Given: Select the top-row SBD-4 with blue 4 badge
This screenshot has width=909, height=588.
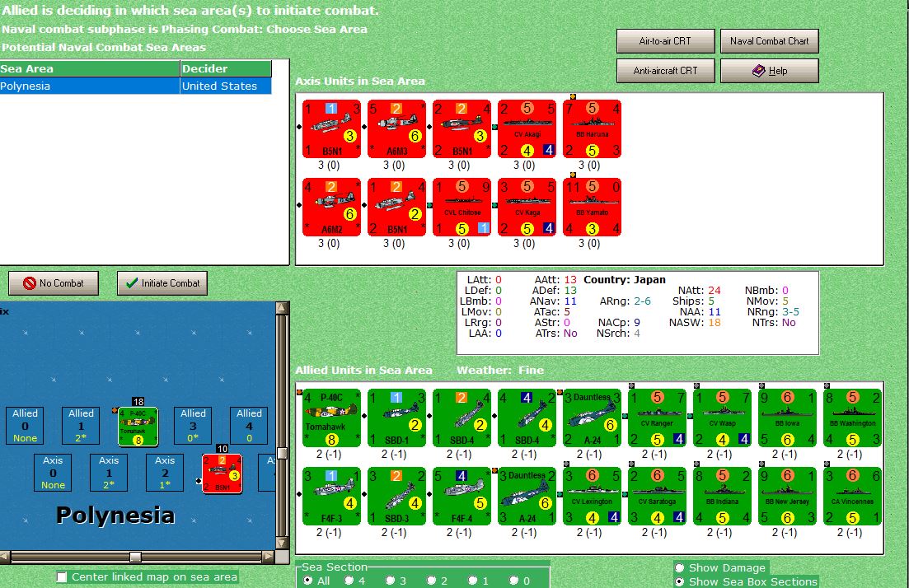Looking at the screenshot, I should 527,418.
